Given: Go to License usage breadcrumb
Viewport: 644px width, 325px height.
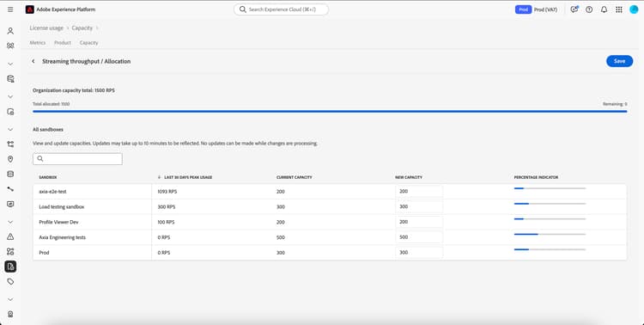Looking at the screenshot, I should pyautogui.click(x=46, y=28).
